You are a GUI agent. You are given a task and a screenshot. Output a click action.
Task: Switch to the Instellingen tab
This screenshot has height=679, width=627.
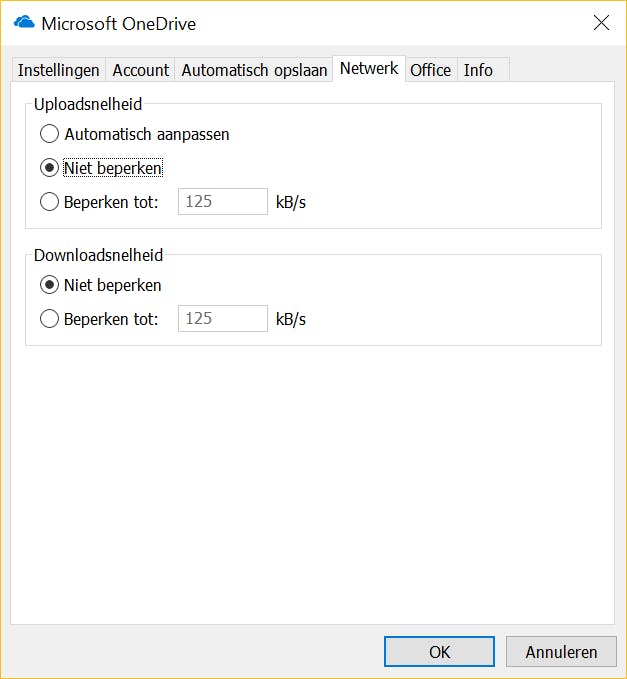(59, 70)
